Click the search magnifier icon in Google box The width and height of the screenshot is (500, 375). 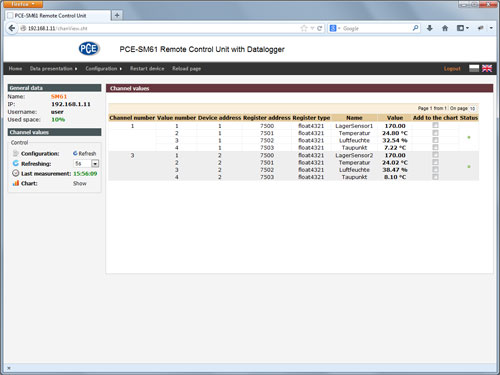click(415, 28)
